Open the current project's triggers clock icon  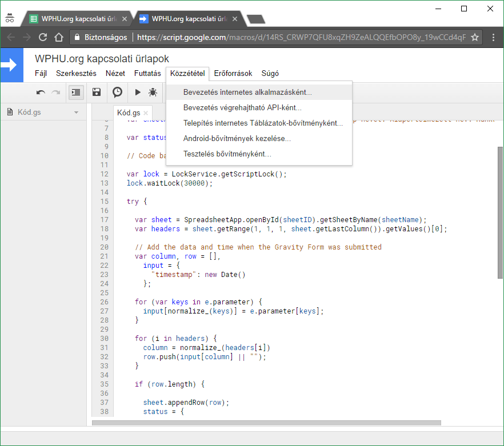(x=117, y=92)
